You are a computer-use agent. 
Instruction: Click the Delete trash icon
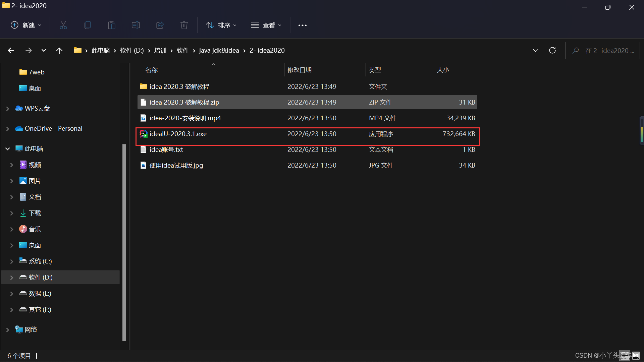[x=184, y=25]
